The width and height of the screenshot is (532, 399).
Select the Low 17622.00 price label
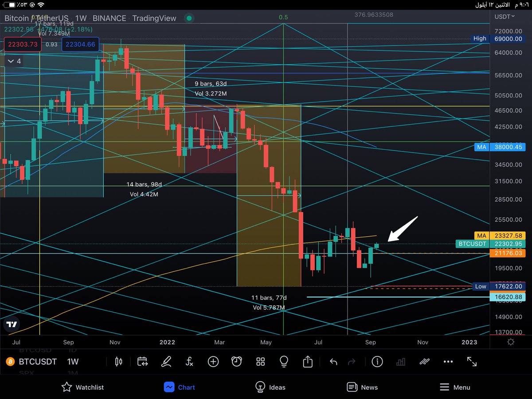pos(499,286)
